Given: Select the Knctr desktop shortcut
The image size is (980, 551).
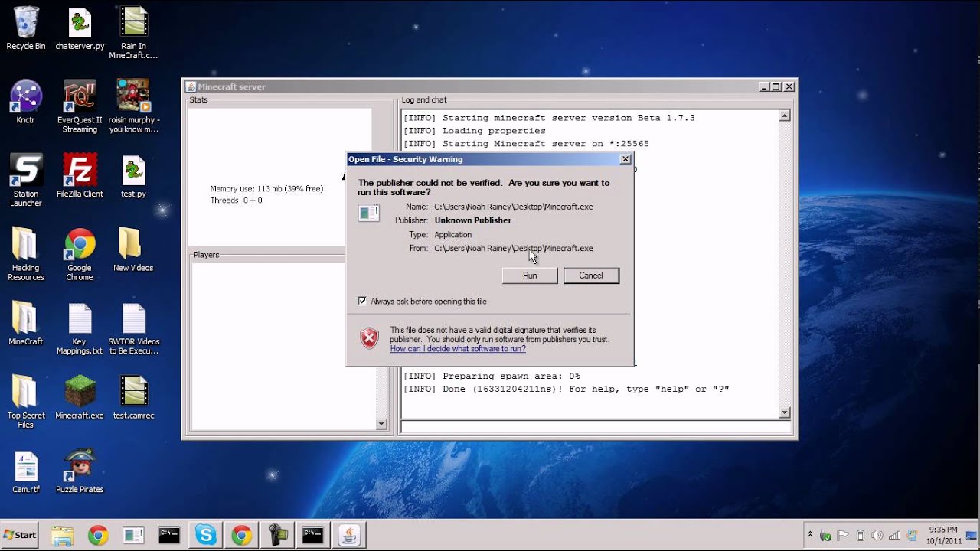Looking at the screenshot, I should point(26,102).
